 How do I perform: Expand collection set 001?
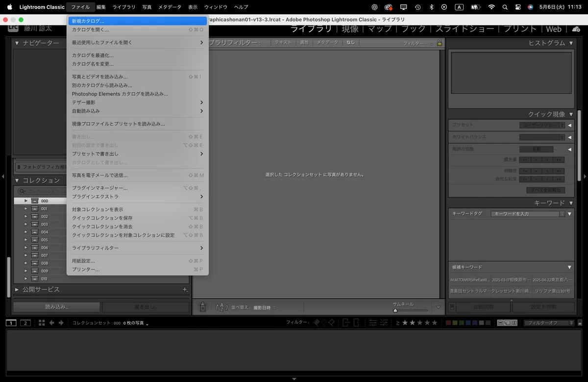(25, 208)
